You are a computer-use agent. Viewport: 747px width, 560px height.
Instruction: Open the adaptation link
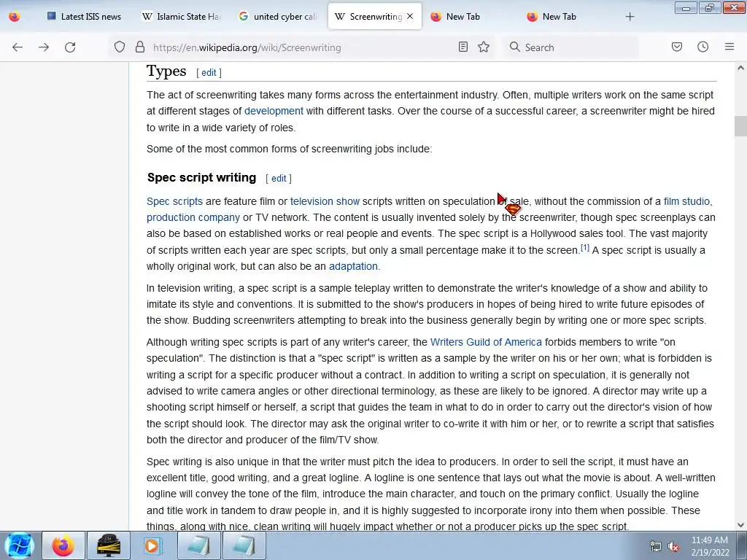pyautogui.click(x=353, y=266)
